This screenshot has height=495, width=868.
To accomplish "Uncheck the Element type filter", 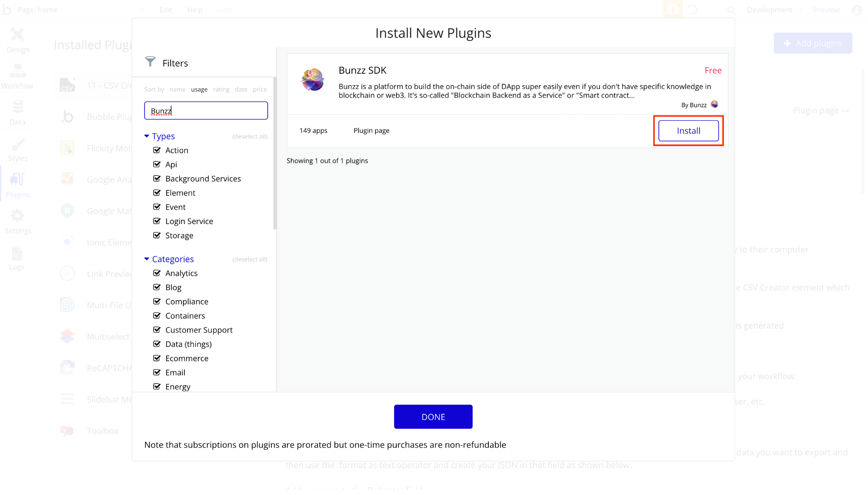I will (157, 192).
